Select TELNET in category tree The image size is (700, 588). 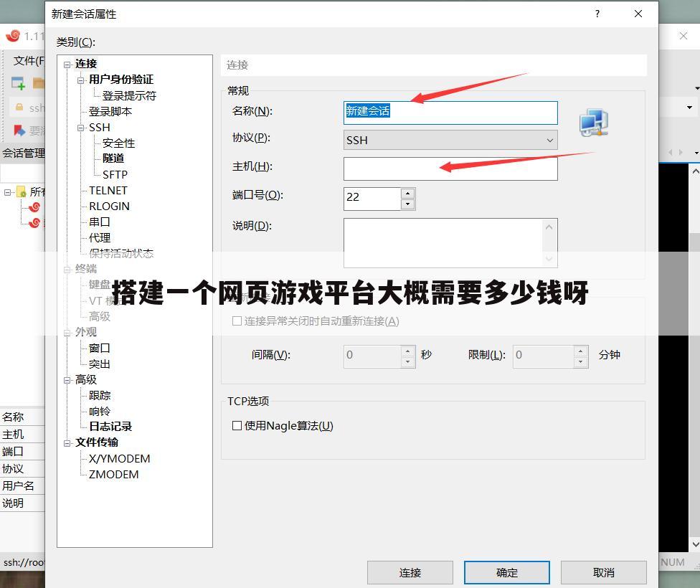click(108, 191)
